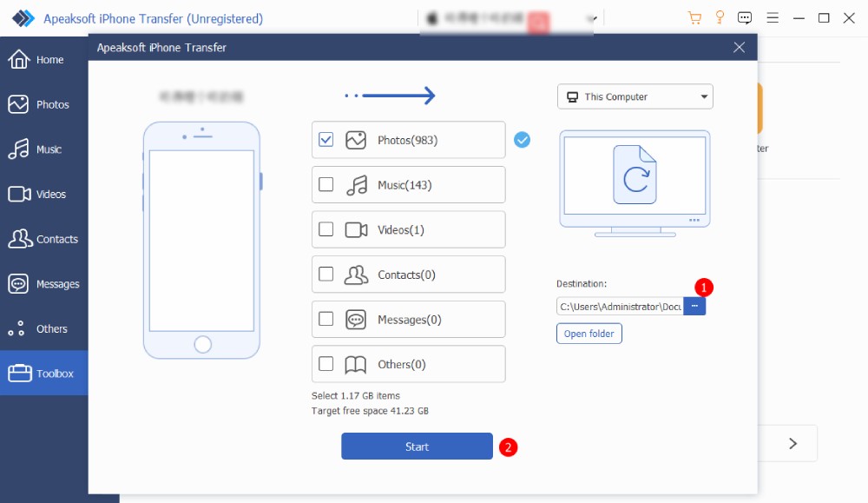Click the register key icon
This screenshot has height=503, width=868.
[x=720, y=17]
